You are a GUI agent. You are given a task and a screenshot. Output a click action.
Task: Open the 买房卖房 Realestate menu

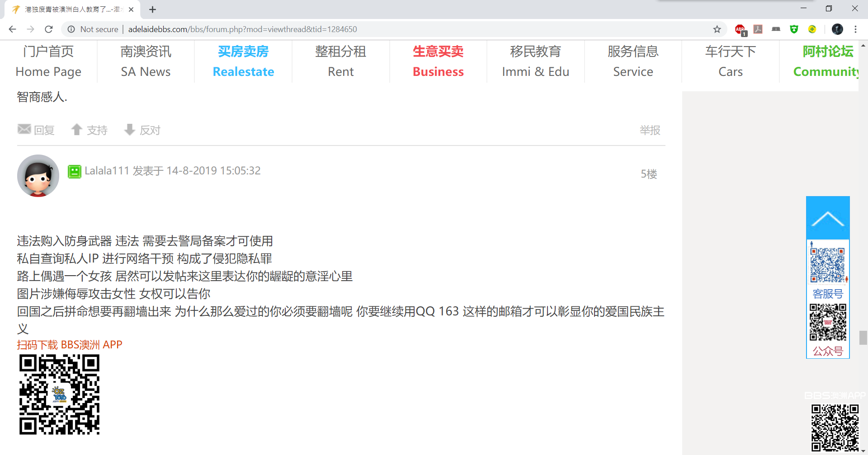click(x=243, y=61)
